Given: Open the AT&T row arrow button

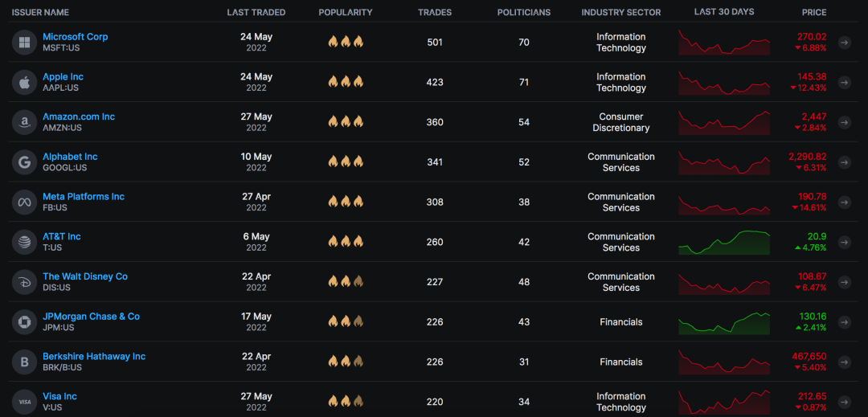Looking at the screenshot, I should [844, 242].
